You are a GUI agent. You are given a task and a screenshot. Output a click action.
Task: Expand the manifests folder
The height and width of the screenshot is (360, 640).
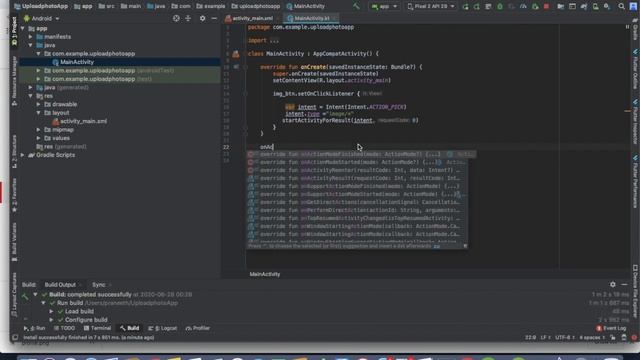tap(31, 37)
